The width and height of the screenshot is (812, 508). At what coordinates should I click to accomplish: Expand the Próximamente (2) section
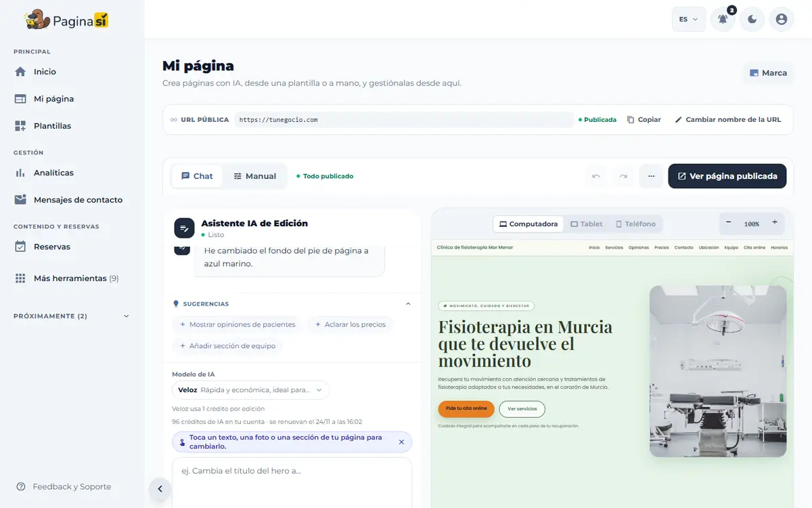tap(72, 316)
